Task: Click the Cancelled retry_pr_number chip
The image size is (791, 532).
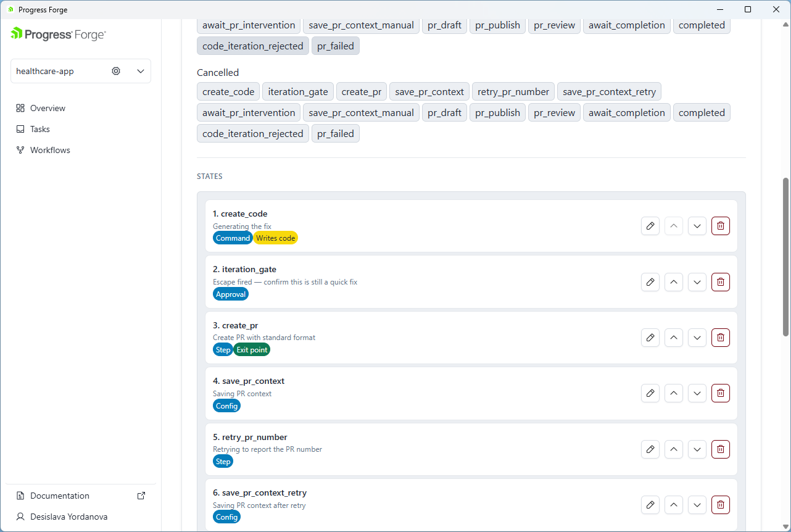Action: point(513,92)
